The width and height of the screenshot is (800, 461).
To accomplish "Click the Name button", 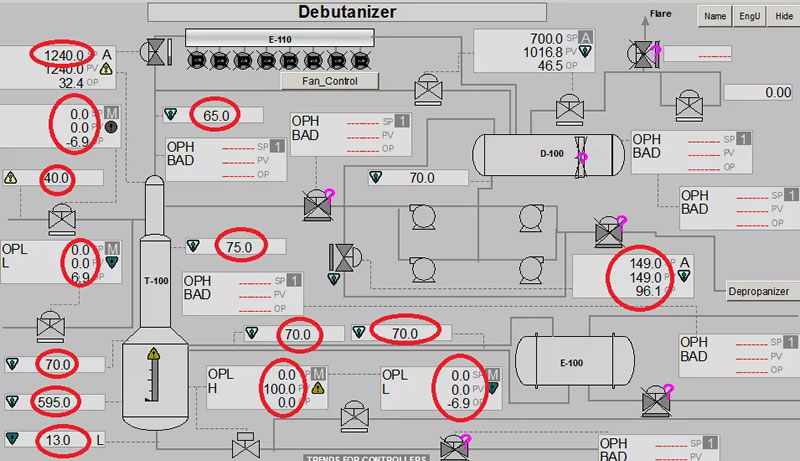I will (x=715, y=16).
